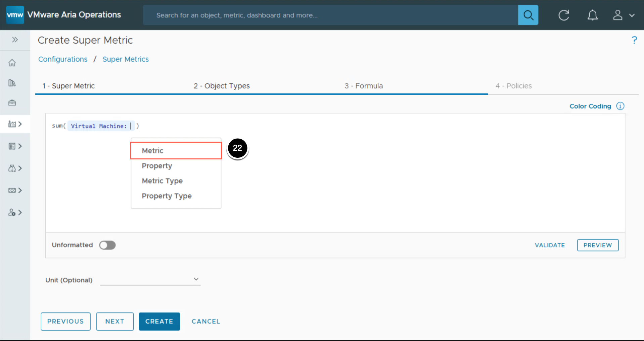The width and height of the screenshot is (644, 341).
Task: Open the user account menu
Action: click(624, 15)
